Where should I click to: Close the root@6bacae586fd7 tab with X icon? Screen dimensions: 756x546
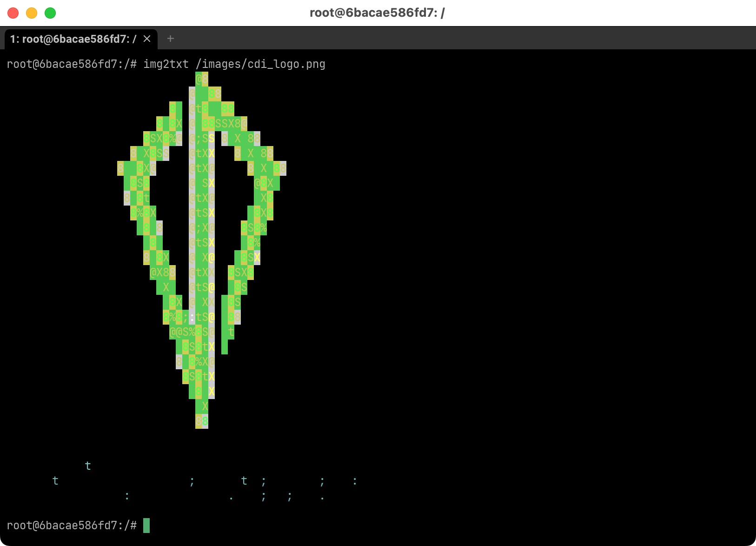tap(147, 39)
